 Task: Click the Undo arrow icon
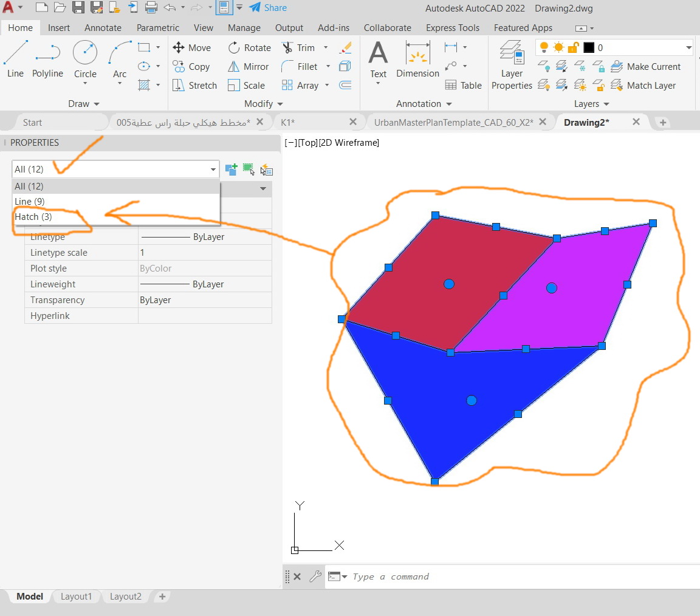point(170,7)
